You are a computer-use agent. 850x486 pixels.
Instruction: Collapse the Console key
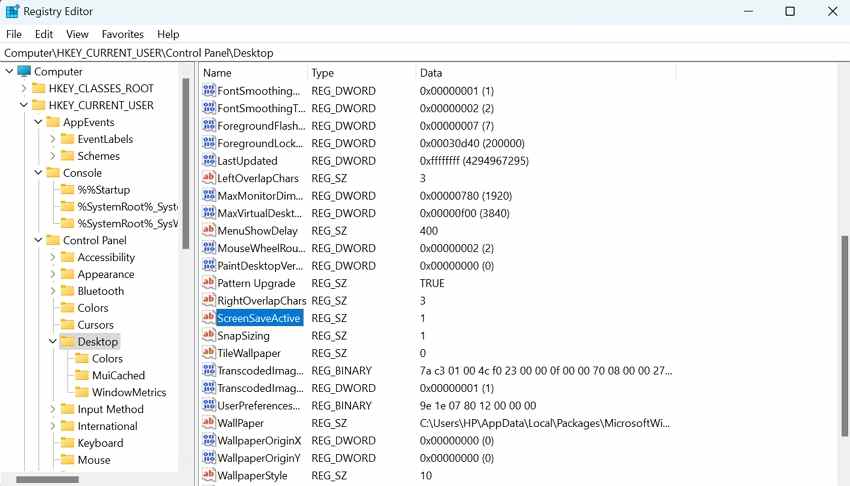coord(38,173)
